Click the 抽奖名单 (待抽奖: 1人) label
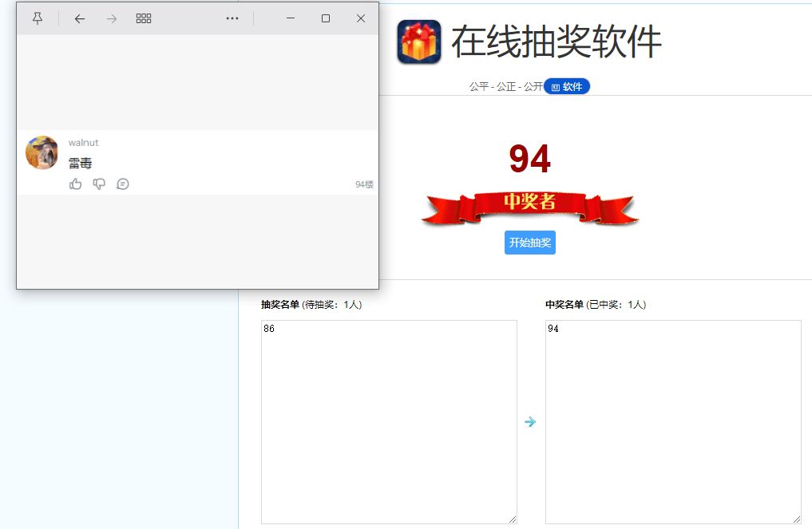Viewport: 812px width, 529px height. (x=311, y=304)
